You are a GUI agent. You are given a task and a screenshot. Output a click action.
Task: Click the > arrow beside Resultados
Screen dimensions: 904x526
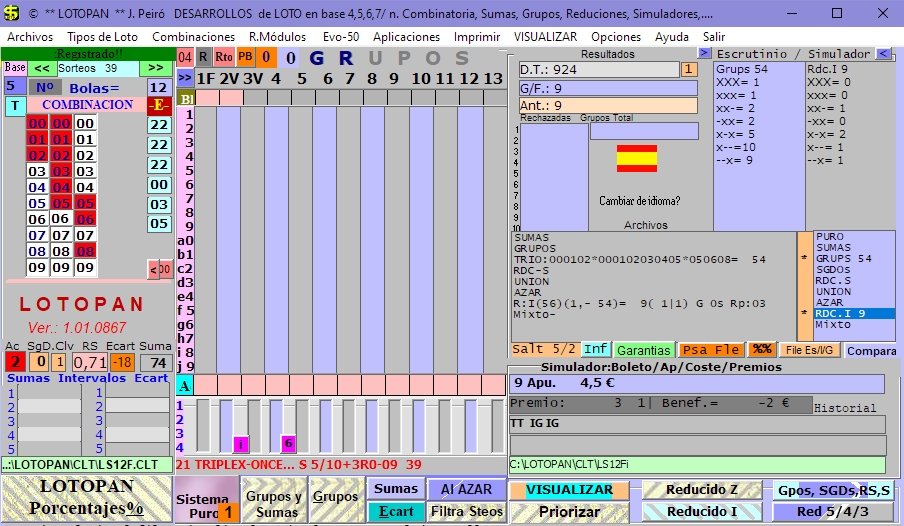coord(704,53)
